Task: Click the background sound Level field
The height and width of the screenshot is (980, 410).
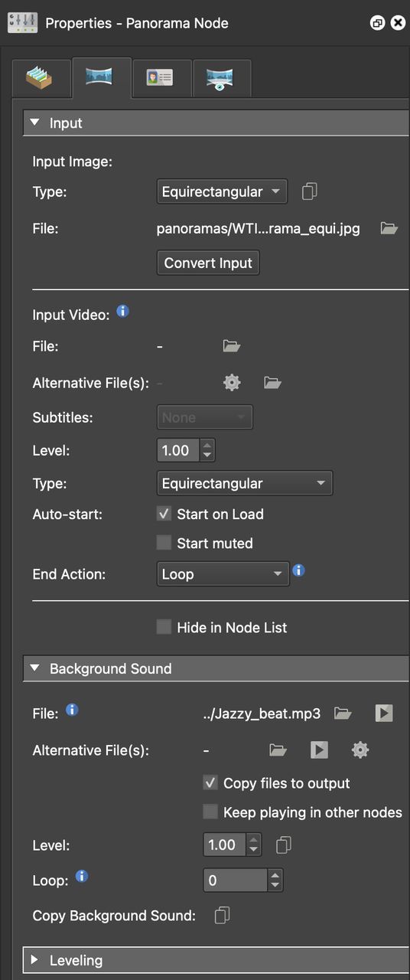Action: pos(224,845)
